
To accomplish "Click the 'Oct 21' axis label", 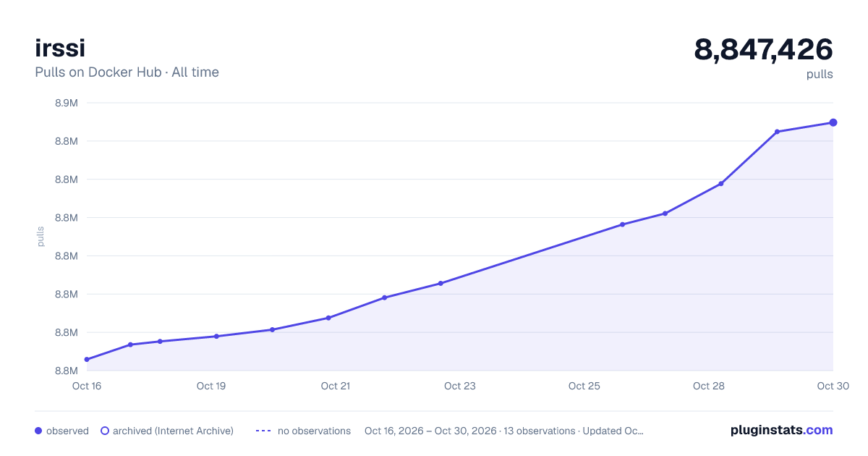I will [336, 386].
